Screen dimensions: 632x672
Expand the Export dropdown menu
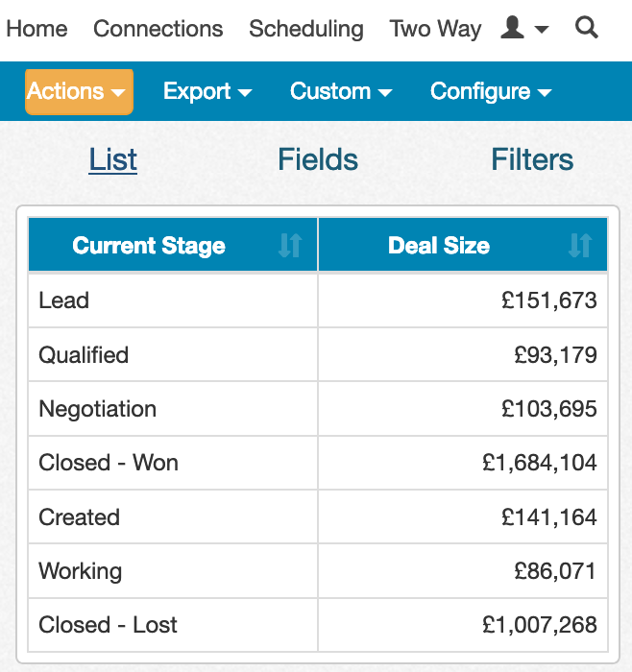pyautogui.click(x=207, y=92)
